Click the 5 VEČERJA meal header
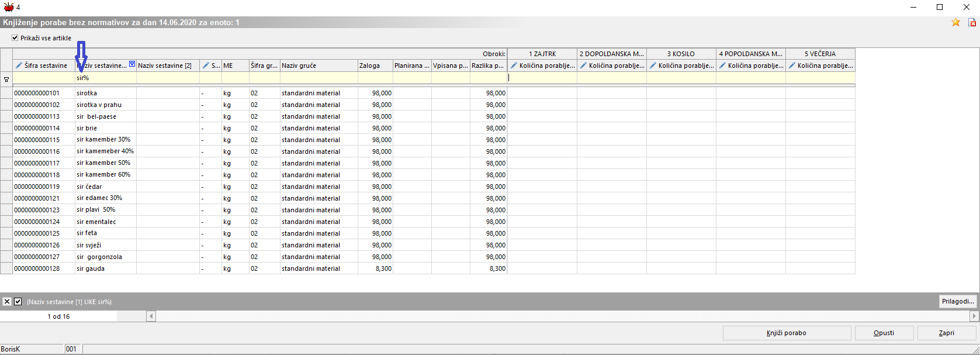The height and width of the screenshot is (355, 980). coord(820,54)
